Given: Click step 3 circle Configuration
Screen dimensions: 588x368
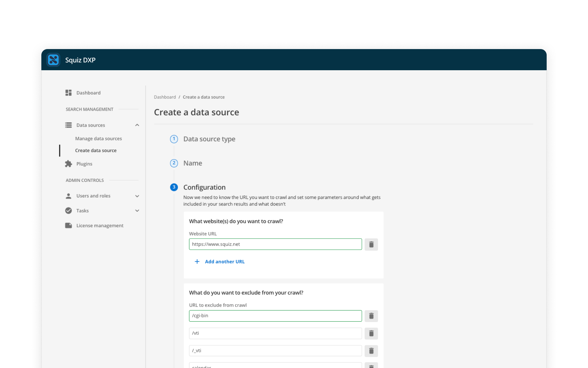Looking at the screenshot, I should coord(174,187).
